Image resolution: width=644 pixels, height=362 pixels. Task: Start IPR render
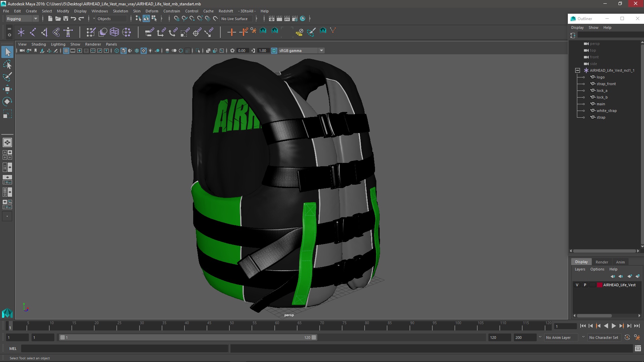pyautogui.click(x=287, y=19)
